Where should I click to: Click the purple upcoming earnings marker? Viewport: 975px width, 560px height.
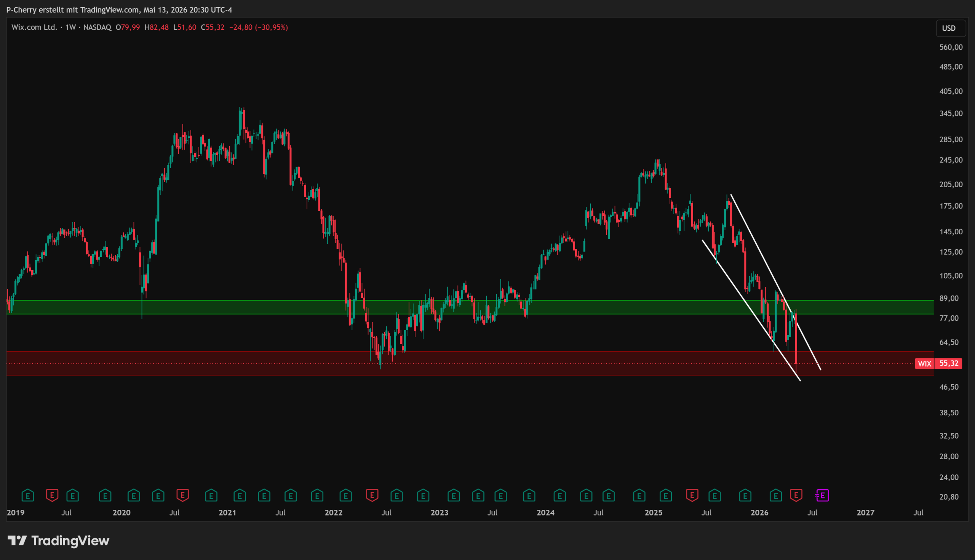click(x=822, y=495)
